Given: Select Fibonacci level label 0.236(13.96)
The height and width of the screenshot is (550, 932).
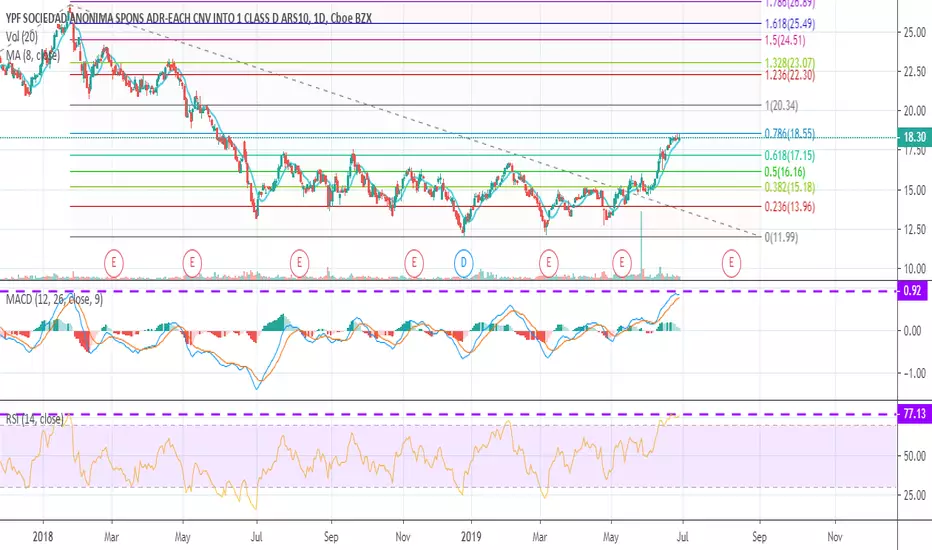Looking at the screenshot, I should [790, 207].
